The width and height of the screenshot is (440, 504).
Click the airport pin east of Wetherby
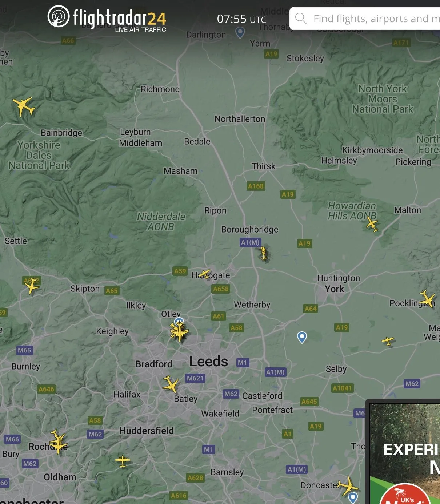(302, 337)
